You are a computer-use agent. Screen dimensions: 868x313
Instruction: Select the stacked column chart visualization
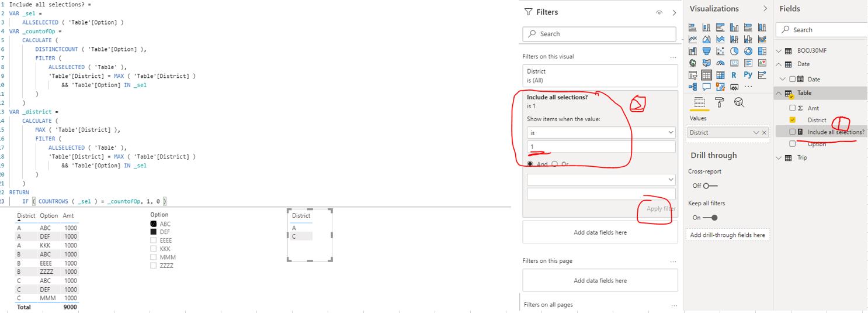pos(706,27)
